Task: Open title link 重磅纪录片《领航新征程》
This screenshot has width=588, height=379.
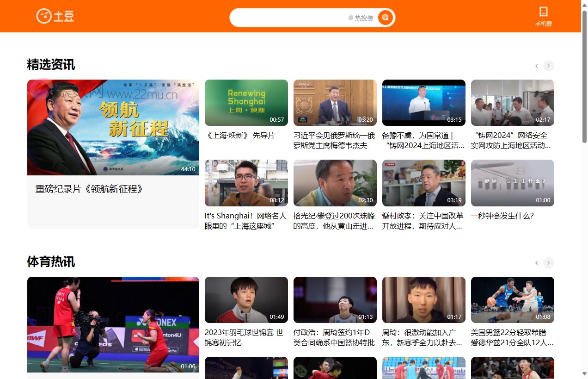Action: pos(89,189)
